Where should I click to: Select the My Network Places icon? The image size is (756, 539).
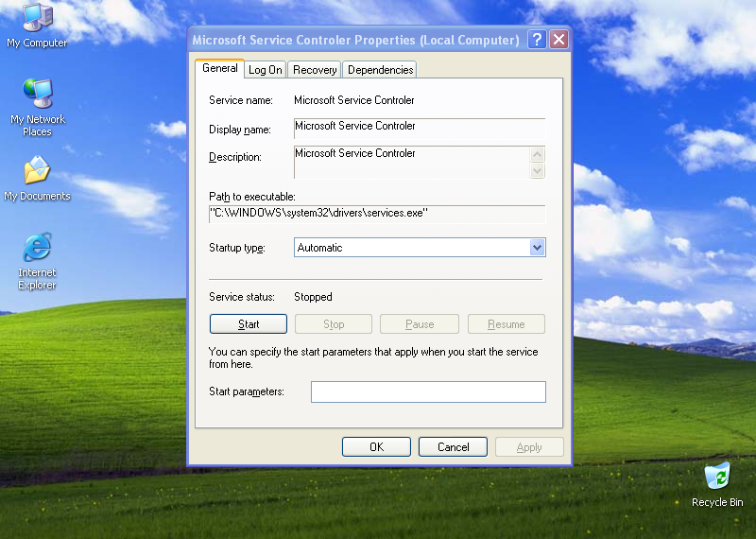(x=37, y=107)
